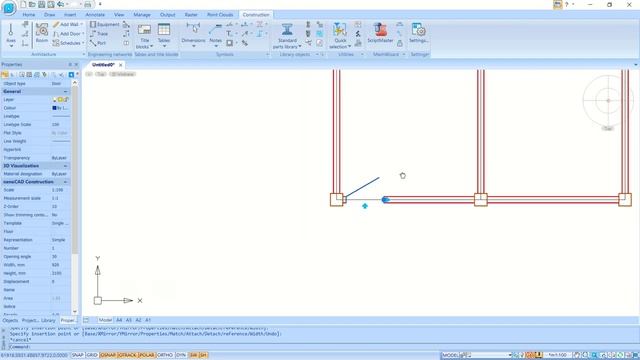The height and width of the screenshot is (360, 640).
Task: Open the Draw ribbon tab
Action: tap(50, 15)
